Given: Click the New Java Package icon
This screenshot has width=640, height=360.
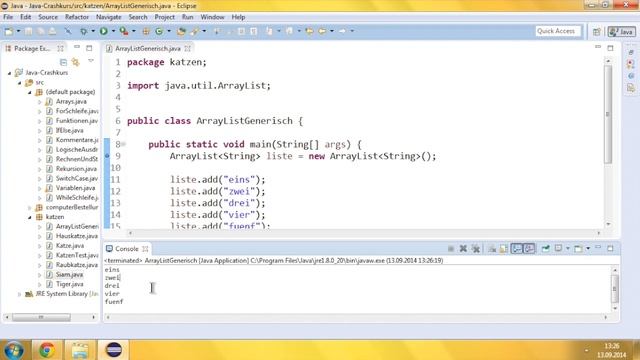Looking at the screenshot, I should pos(146,31).
